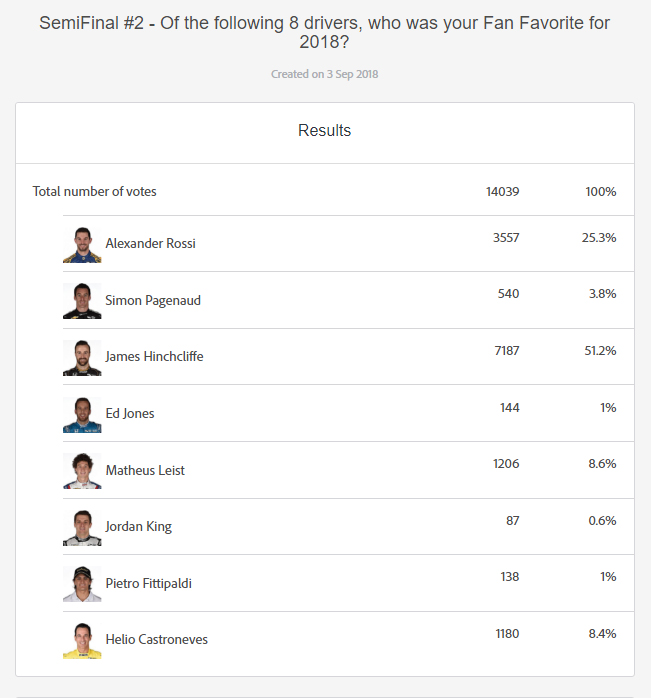The width and height of the screenshot is (651, 698).
Task: Click the Helio Castroneves name label
Action: click(156, 640)
